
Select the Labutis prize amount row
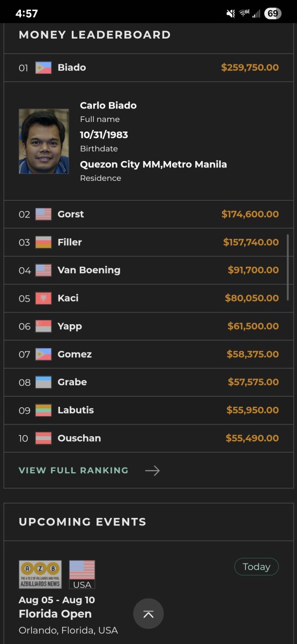148,410
